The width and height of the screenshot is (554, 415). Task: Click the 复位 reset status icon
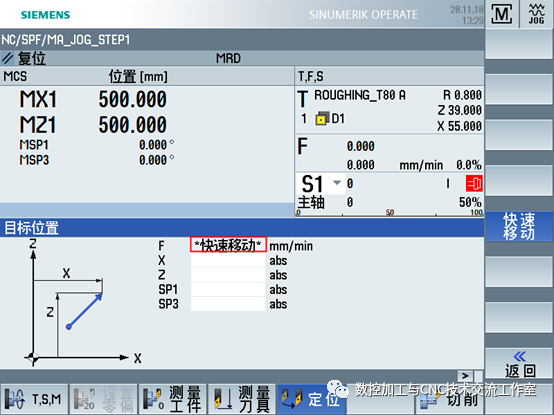click(7, 58)
